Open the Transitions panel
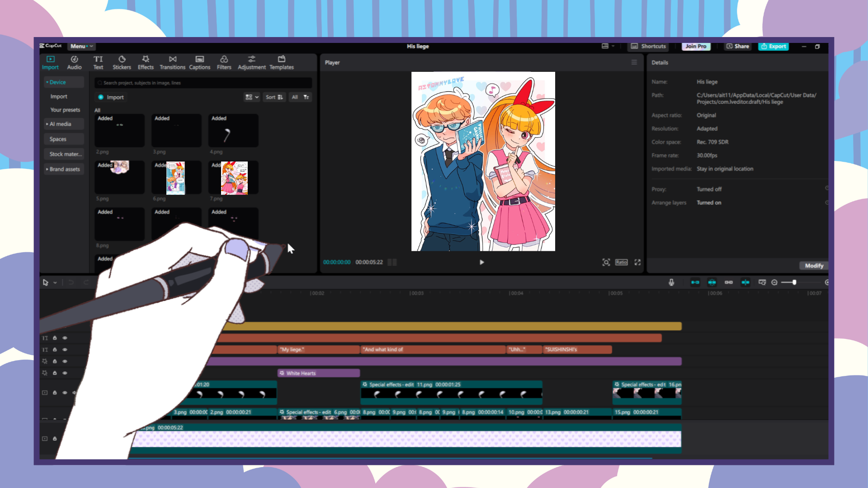868x488 pixels. pyautogui.click(x=172, y=62)
